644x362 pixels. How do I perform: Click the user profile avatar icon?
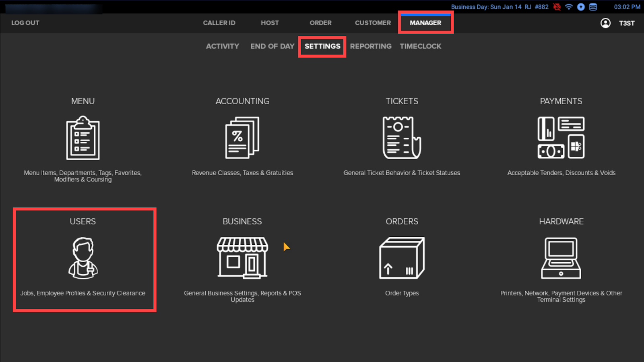(605, 23)
